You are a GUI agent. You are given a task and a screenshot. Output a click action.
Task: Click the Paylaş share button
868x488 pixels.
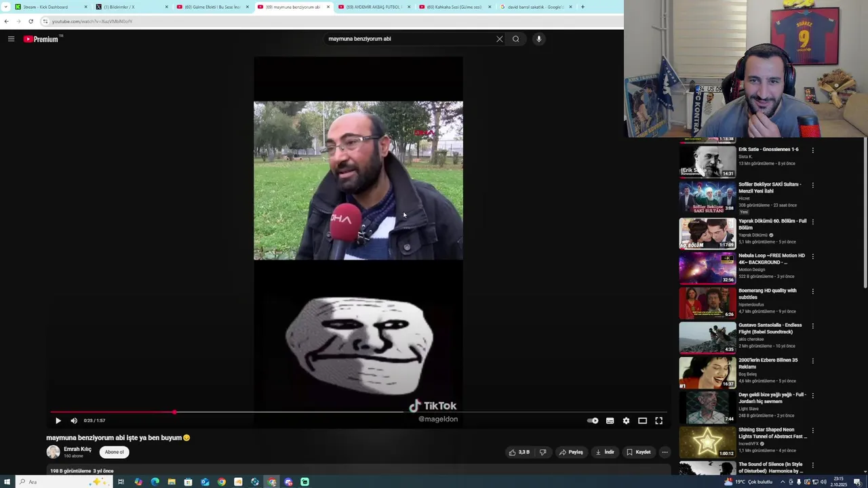(571, 452)
